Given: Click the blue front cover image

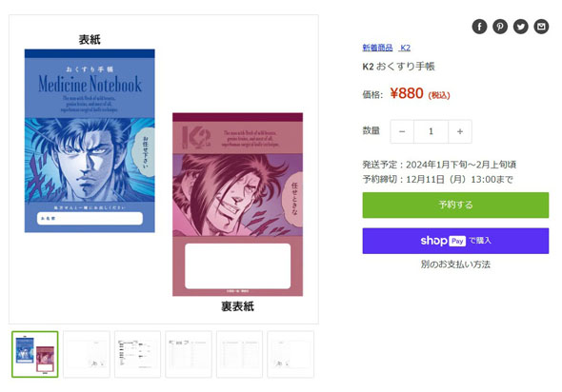Looking at the screenshot, I should pyautogui.click(x=90, y=141).
